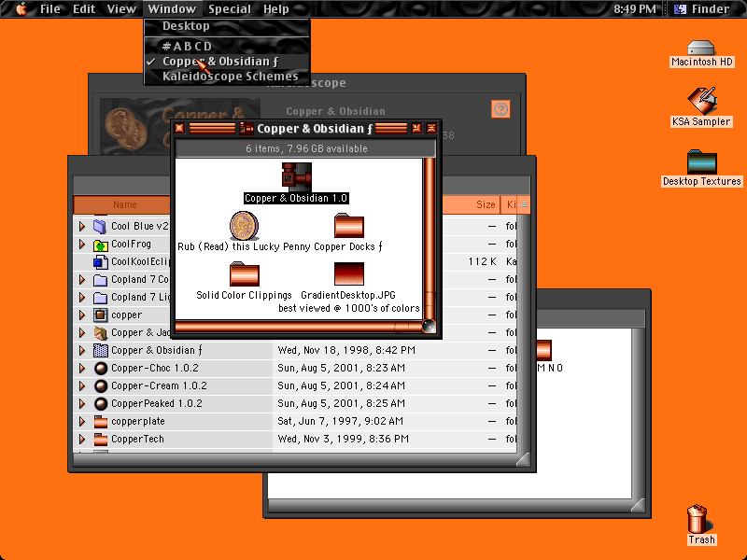Image resolution: width=747 pixels, height=560 pixels.
Task: Toggle the list sort order button
Action: click(x=524, y=204)
